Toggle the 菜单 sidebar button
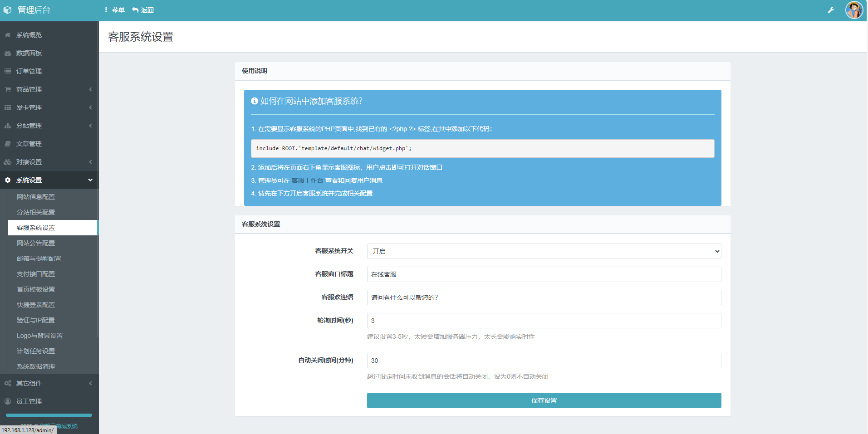The image size is (868, 434). (114, 10)
